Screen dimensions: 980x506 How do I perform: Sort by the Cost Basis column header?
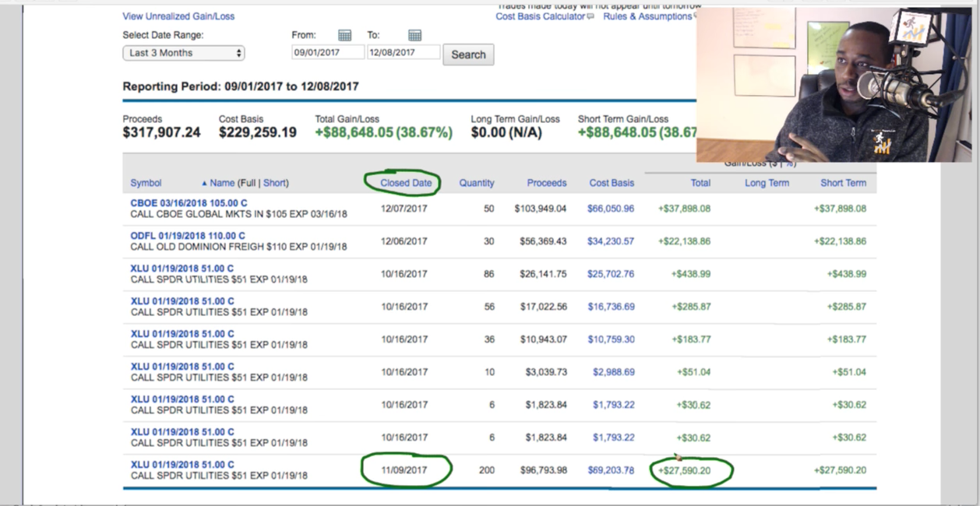(x=612, y=183)
